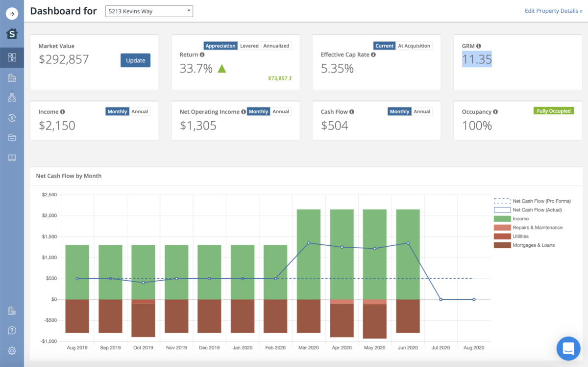This screenshot has width=588, height=367.
Task: Open the dollar-cycle transactions icon in sidebar
Action: (x=12, y=118)
